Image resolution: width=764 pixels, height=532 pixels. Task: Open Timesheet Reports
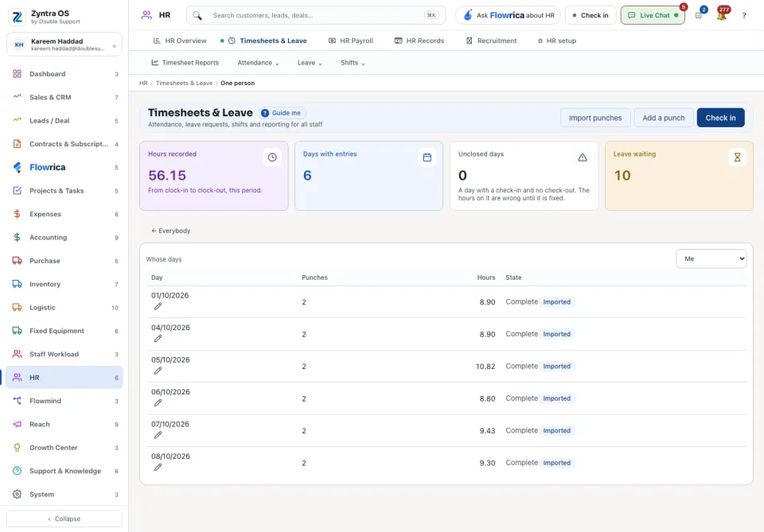tap(185, 63)
